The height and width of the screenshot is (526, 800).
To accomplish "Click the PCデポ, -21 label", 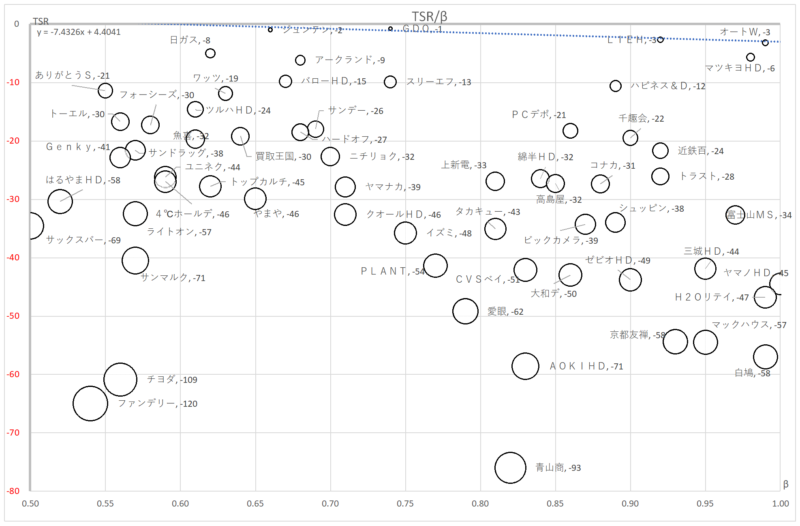I will pos(539,115).
